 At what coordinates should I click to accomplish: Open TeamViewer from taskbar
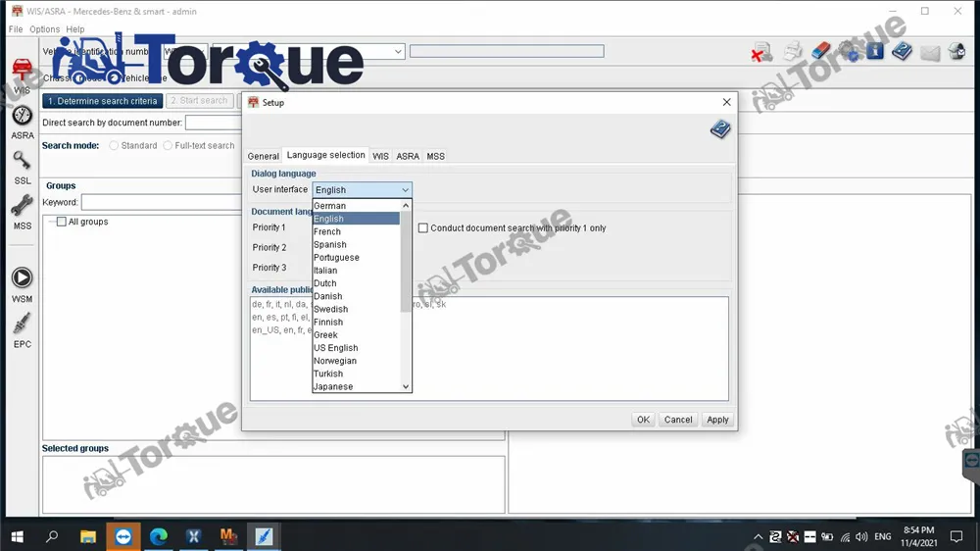[123, 536]
